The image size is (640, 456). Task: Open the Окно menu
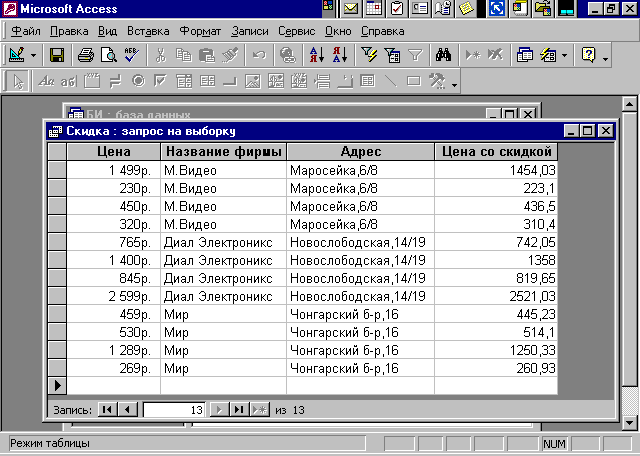[x=338, y=31]
